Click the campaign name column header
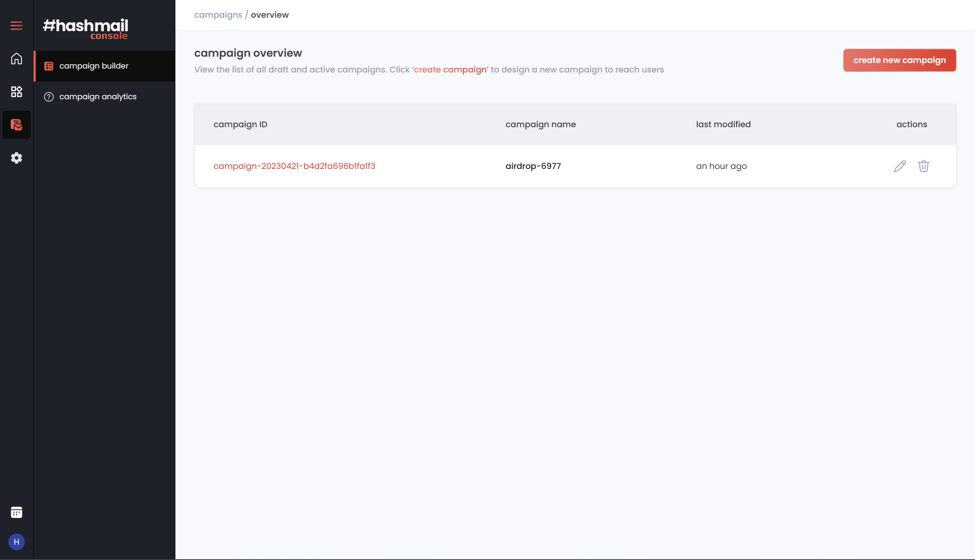This screenshot has width=975, height=560. pos(540,124)
